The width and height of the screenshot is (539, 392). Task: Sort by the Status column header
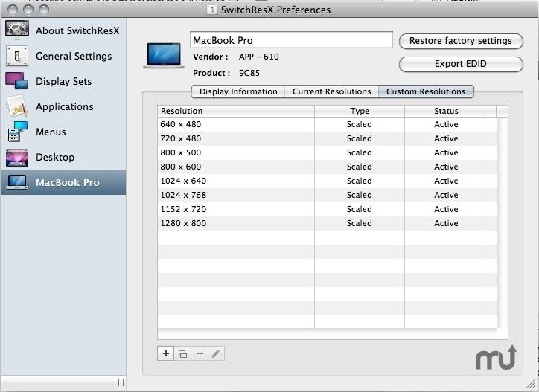(446, 111)
